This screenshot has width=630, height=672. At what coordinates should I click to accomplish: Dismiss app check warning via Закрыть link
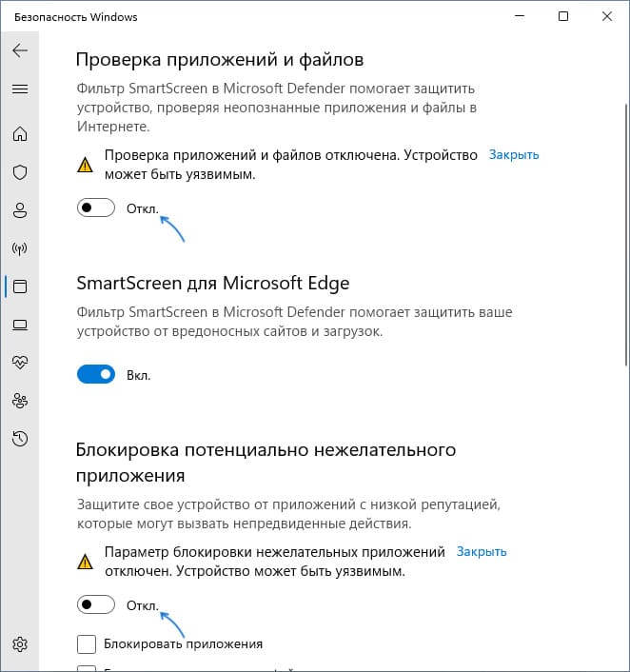(x=514, y=155)
